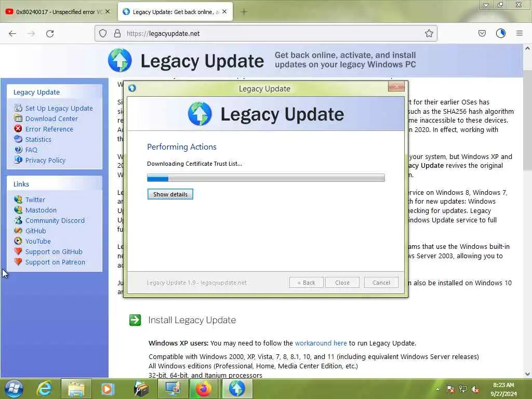Click Show details in the installer dialog
The width and height of the screenshot is (532, 399).
pos(170,194)
